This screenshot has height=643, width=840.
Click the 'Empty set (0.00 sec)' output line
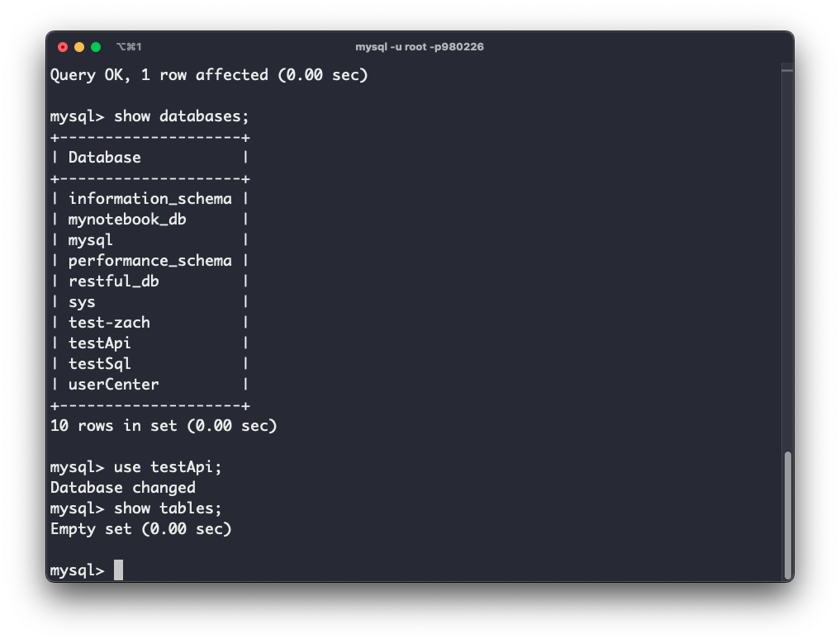coord(141,529)
